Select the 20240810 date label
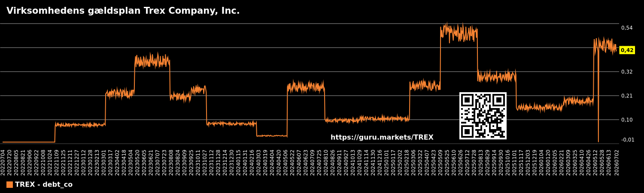The width and height of the screenshot is (644, 193). click(326, 162)
